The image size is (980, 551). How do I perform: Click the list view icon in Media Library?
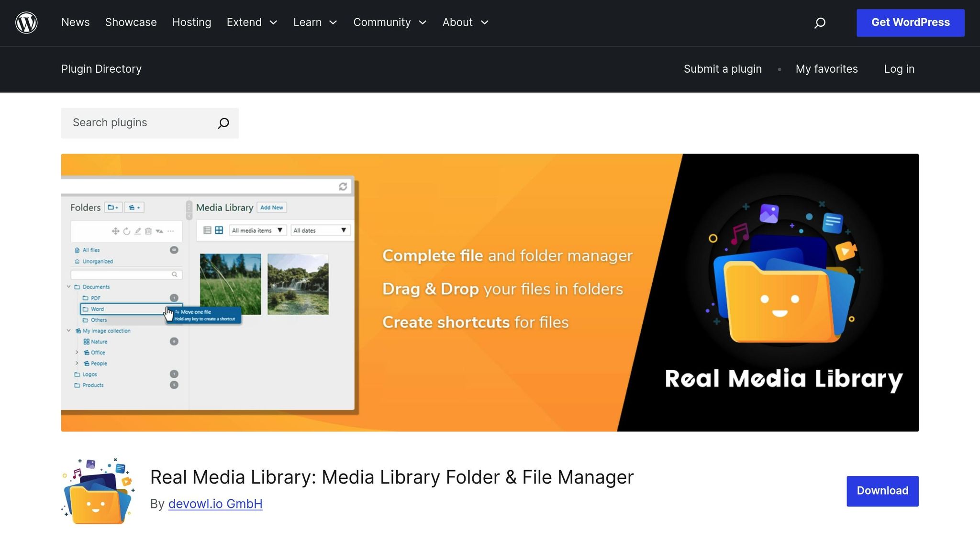[207, 230]
